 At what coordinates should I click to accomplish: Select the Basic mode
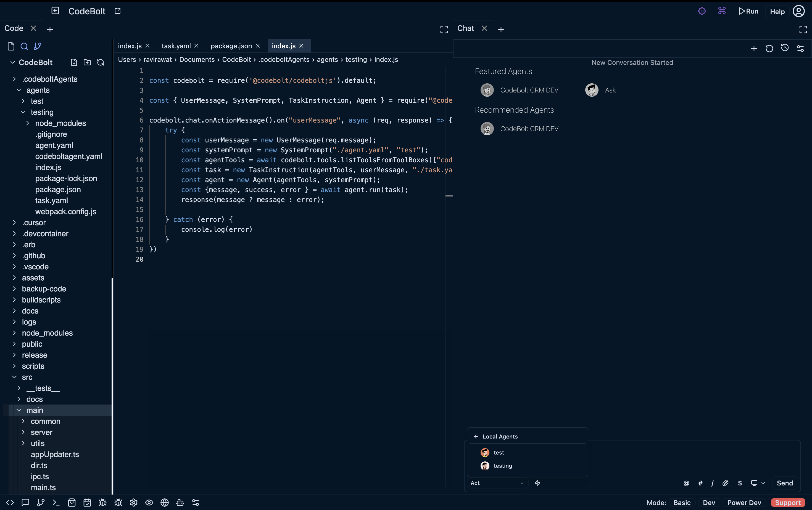pyautogui.click(x=682, y=503)
